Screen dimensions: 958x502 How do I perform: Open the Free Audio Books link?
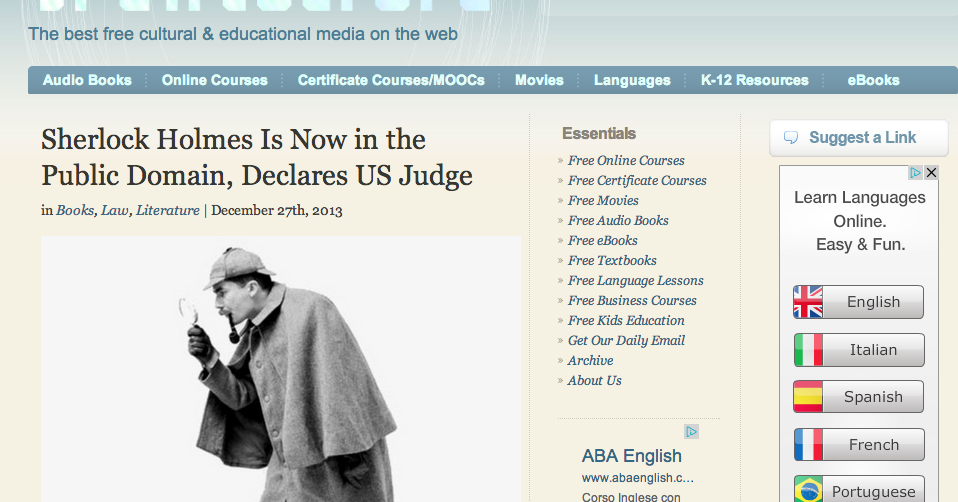tap(618, 220)
